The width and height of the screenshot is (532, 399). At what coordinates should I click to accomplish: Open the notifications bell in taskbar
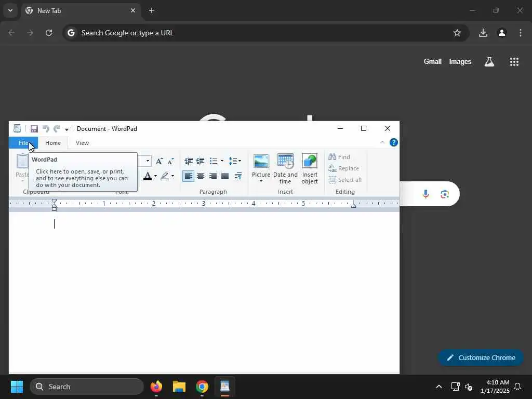(518, 387)
